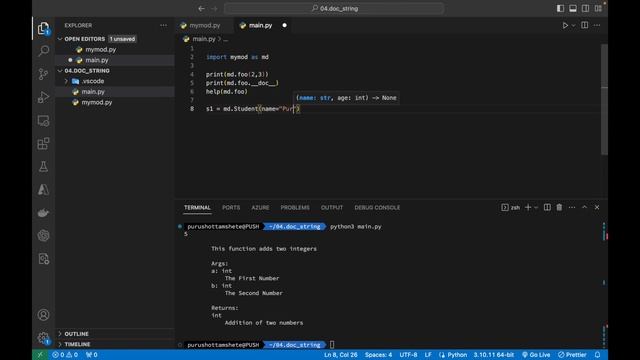The height and width of the screenshot is (360, 640).
Task: Toggle the primary side bar layout
Action: pos(560,8)
